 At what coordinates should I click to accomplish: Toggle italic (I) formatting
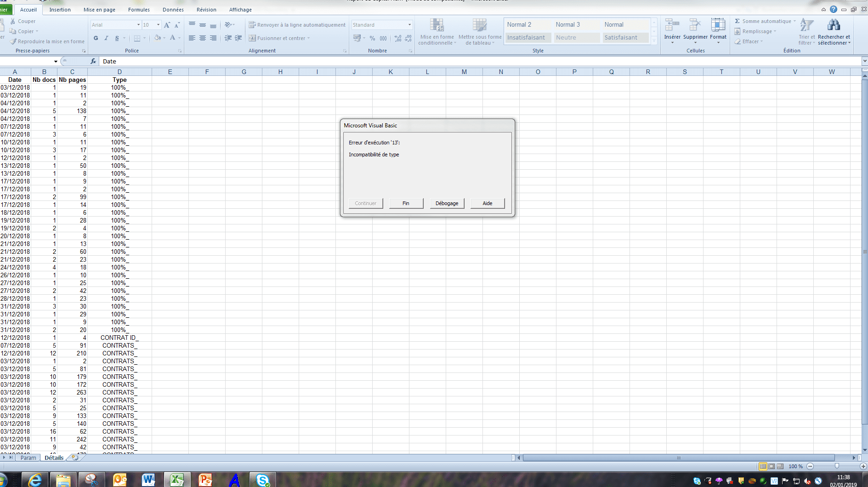[x=106, y=38]
